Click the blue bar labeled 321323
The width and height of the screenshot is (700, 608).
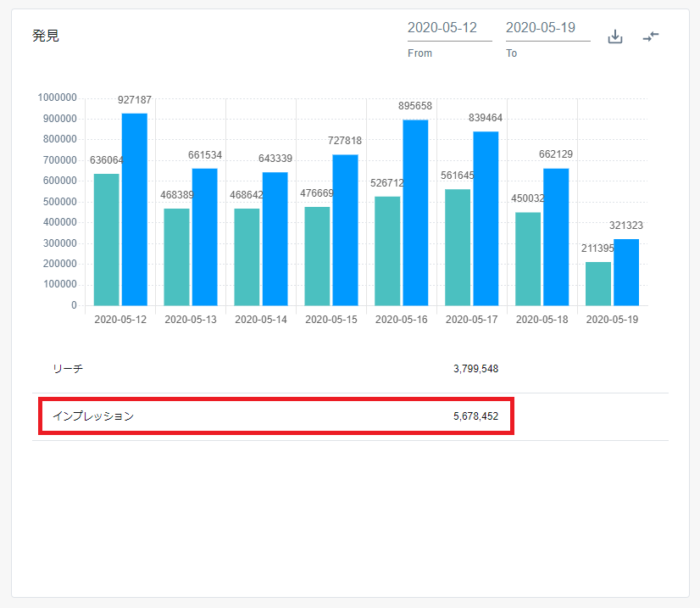(x=626, y=272)
